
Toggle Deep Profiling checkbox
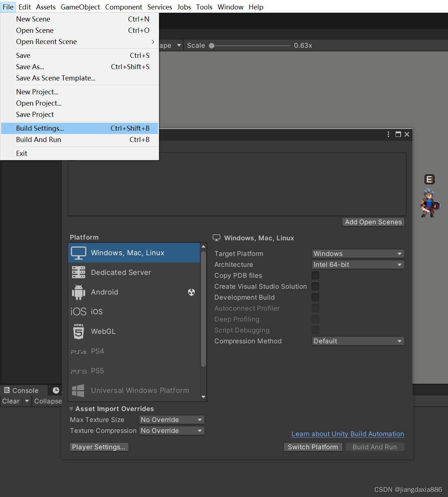point(316,319)
